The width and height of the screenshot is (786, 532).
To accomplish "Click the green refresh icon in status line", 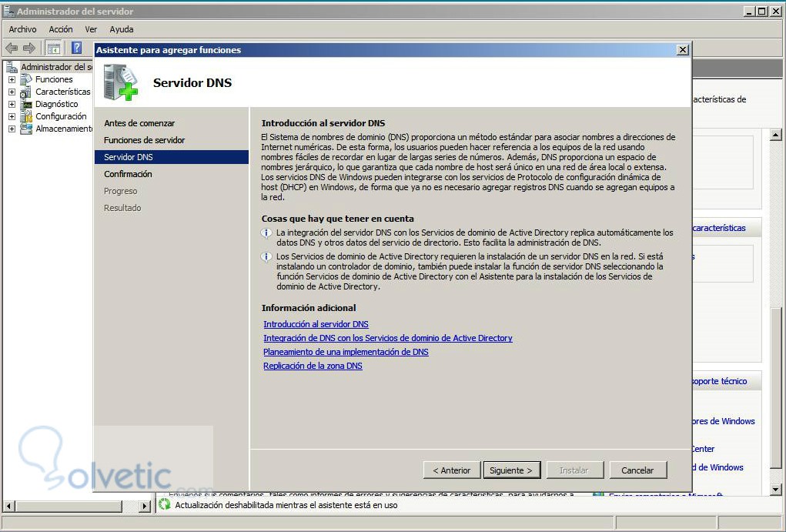I will tap(165, 504).
